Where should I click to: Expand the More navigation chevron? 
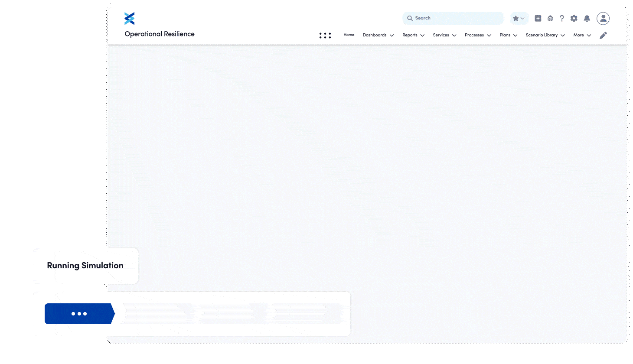point(589,36)
